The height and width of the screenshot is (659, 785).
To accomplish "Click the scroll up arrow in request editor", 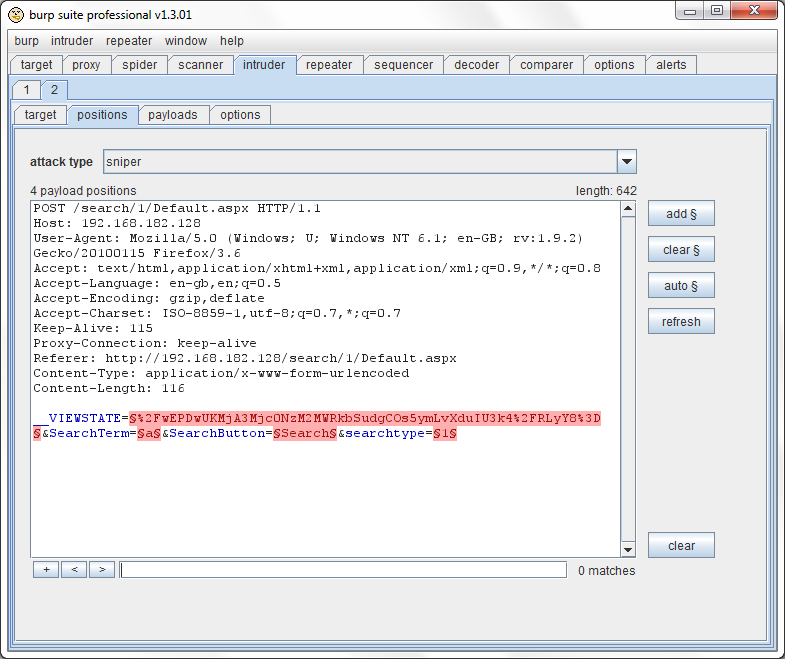I will (628, 209).
